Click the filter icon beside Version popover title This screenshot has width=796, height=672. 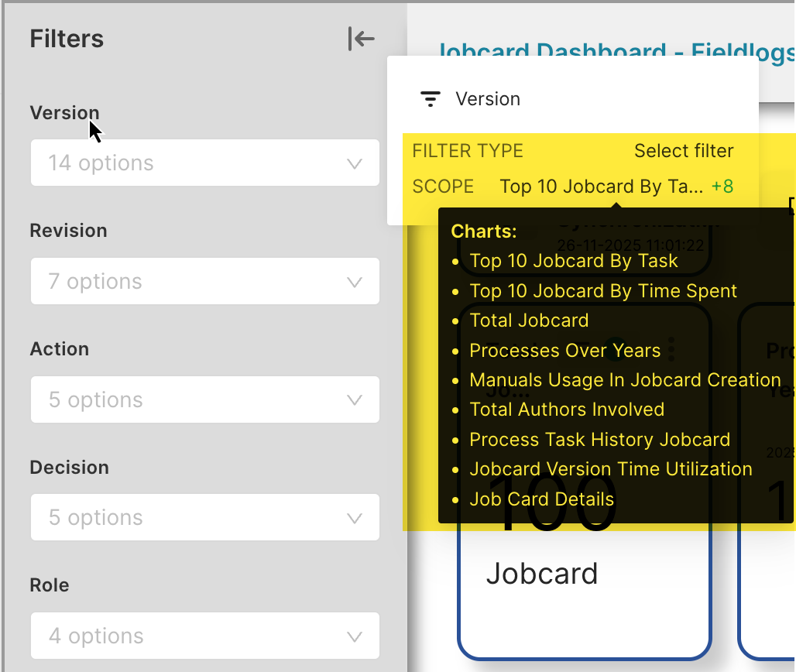(430, 99)
